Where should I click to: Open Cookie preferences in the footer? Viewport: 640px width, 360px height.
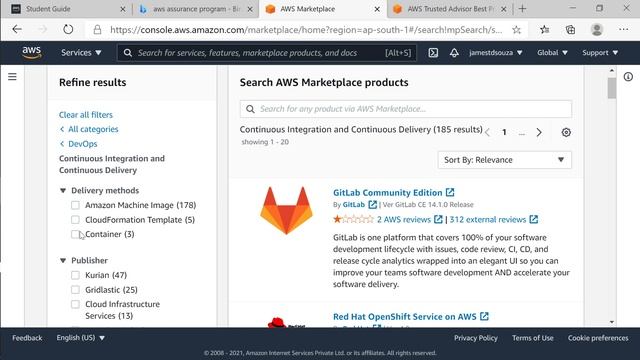[598, 338]
